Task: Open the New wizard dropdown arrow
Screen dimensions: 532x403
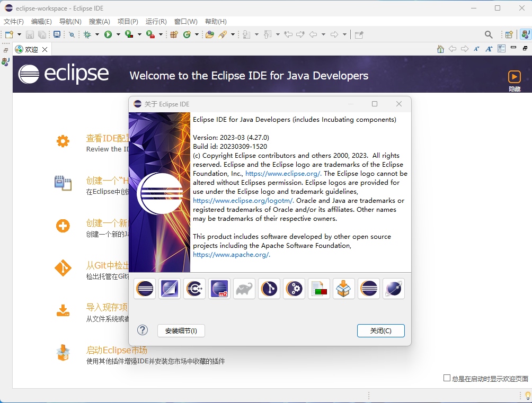Action: [x=19, y=34]
